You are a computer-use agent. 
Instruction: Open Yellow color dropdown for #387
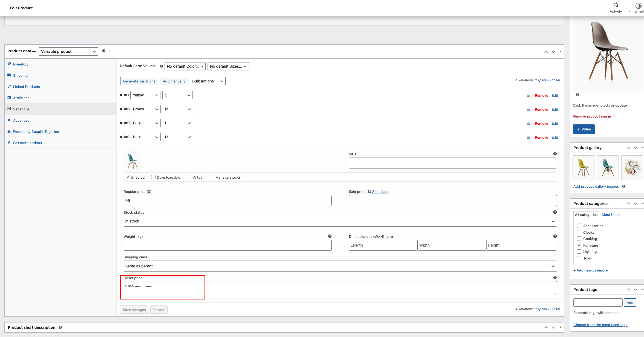coord(145,95)
